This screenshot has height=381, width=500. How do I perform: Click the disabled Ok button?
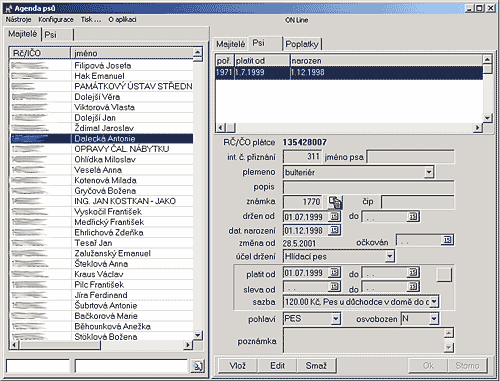pyautogui.click(x=428, y=366)
